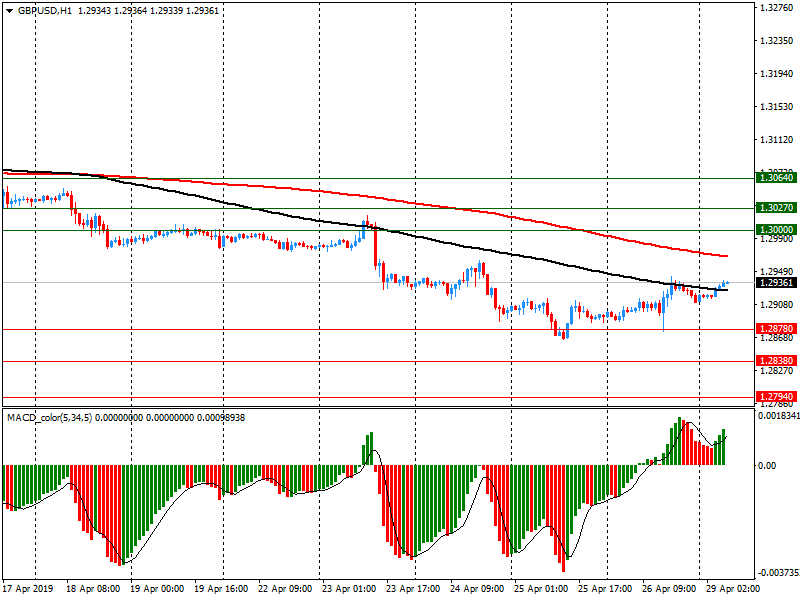Click the green 1.30270 price level tag
This screenshot has height=600, width=800.
(776, 208)
